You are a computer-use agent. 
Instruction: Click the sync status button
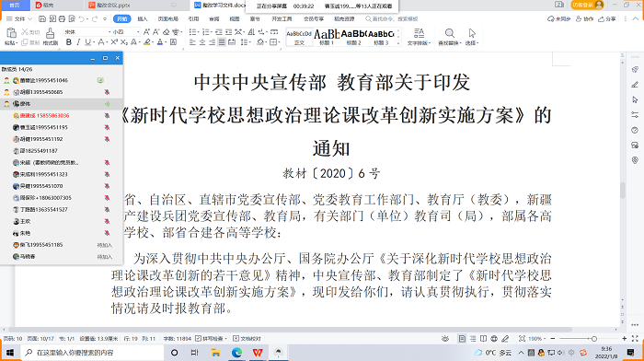[559, 19]
